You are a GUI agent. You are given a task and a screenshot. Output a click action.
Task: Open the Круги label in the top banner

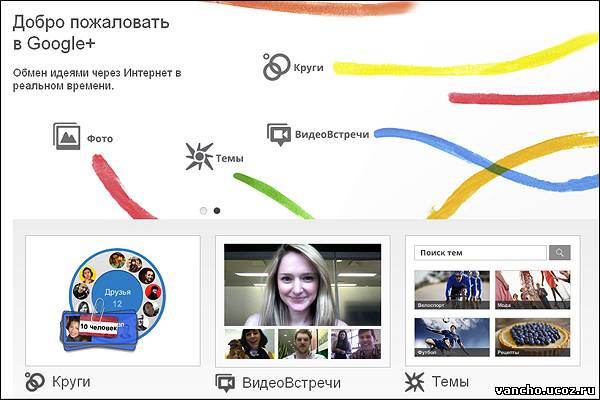[x=308, y=68]
